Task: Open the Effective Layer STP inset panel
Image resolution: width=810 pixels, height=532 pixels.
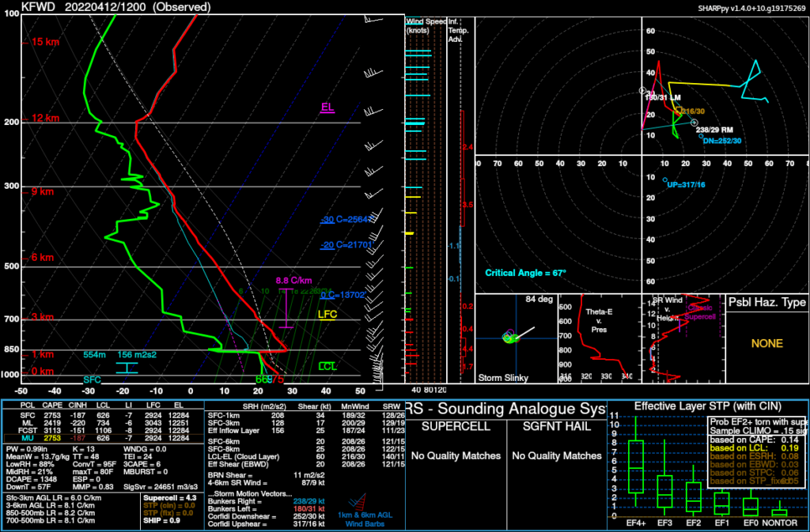Action: tap(708, 407)
